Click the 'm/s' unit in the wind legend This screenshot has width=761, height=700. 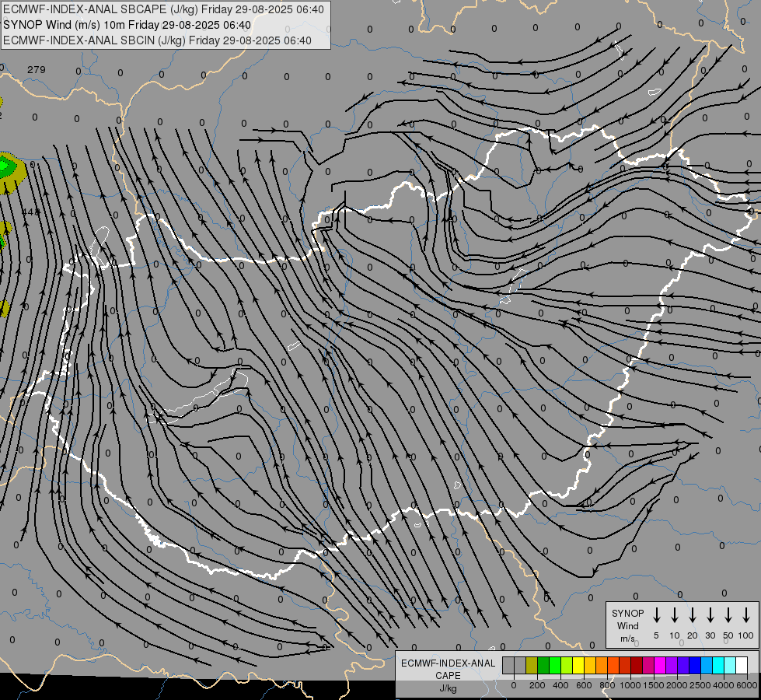point(627,639)
